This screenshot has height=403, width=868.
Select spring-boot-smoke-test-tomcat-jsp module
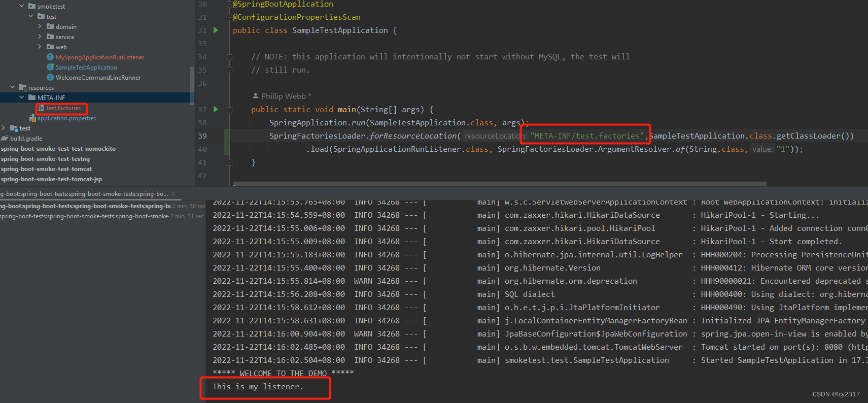[51, 179]
